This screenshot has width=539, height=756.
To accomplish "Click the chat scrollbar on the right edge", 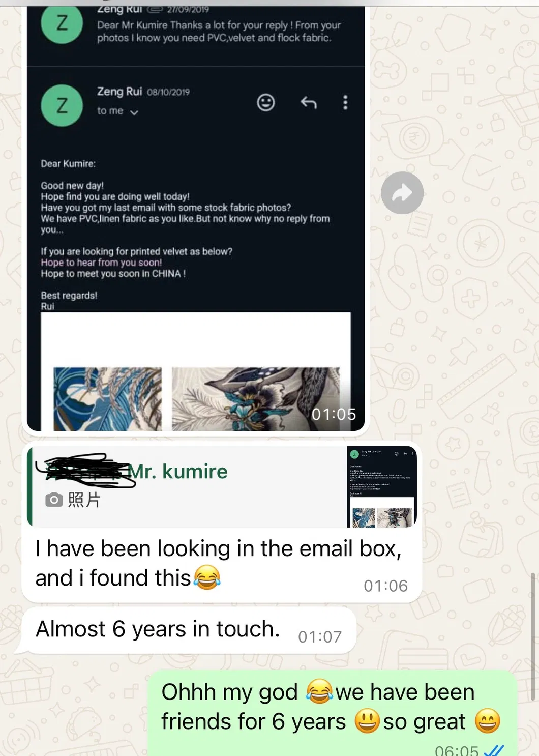I will pyautogui.click(x=533, y=636).
